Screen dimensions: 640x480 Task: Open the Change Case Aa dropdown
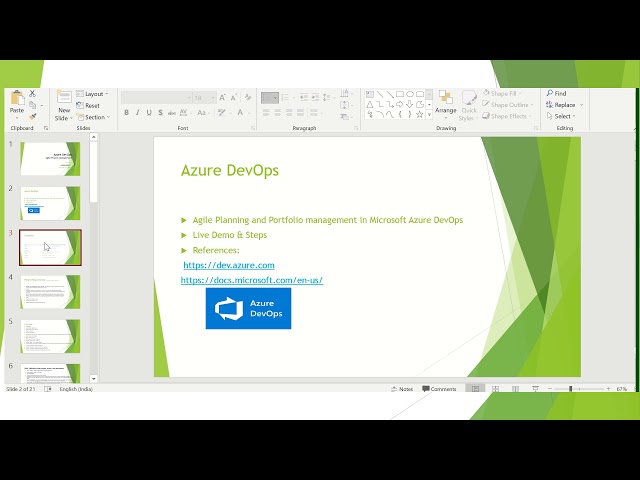click(x=202, y=113)
